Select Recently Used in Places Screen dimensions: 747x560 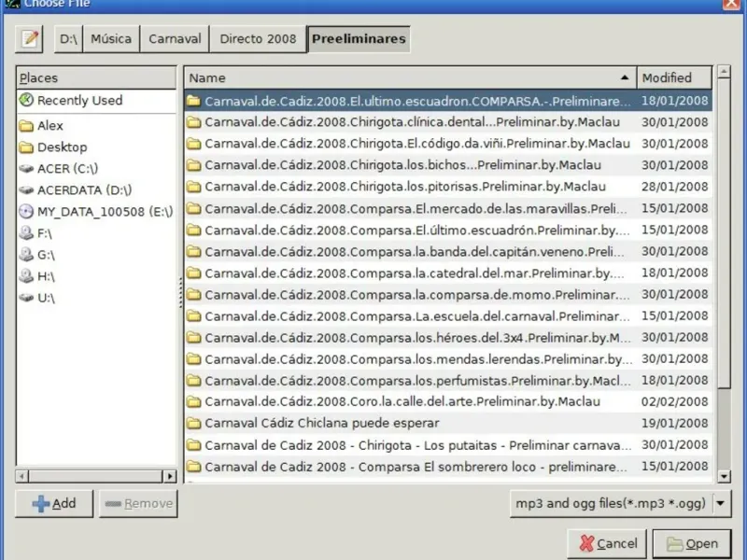pyautogui.click(x=96, y=101)
